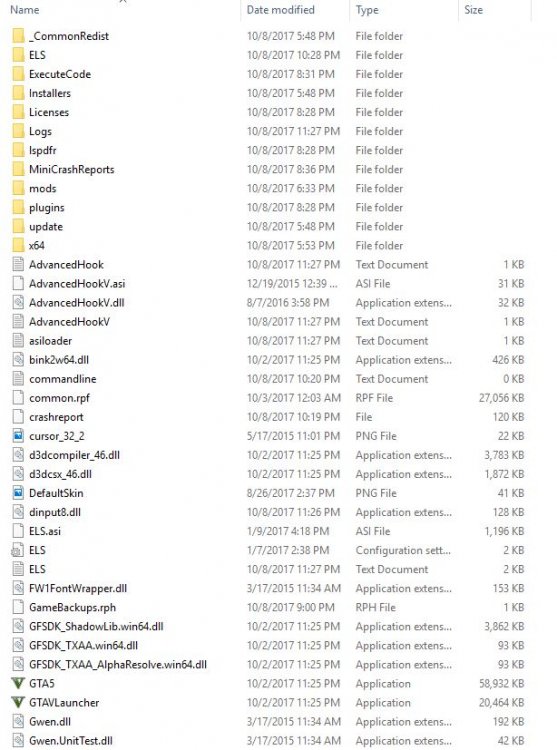557x750 pixels.
Task: Sort by the Date modified column header
Action: pos(281,10)
